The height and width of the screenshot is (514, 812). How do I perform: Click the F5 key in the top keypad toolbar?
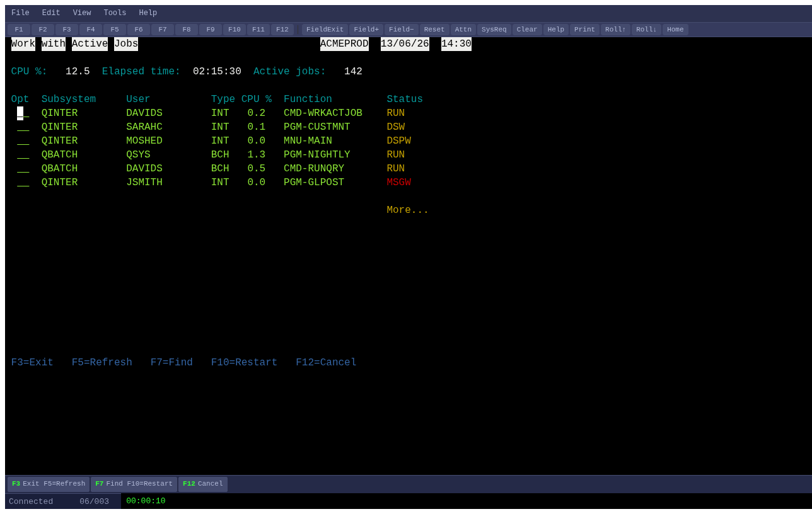pyautogui.click(x=115, y=30)
